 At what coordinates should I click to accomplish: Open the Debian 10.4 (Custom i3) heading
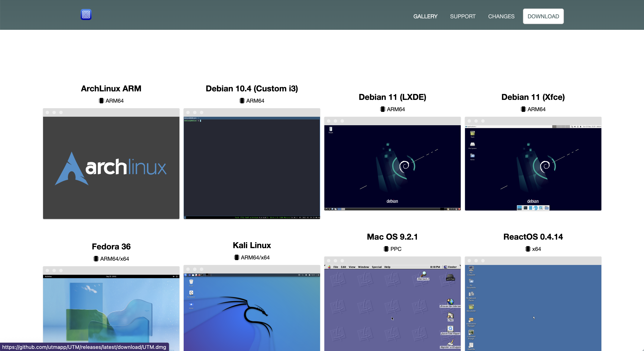click(x=251, y=89)
